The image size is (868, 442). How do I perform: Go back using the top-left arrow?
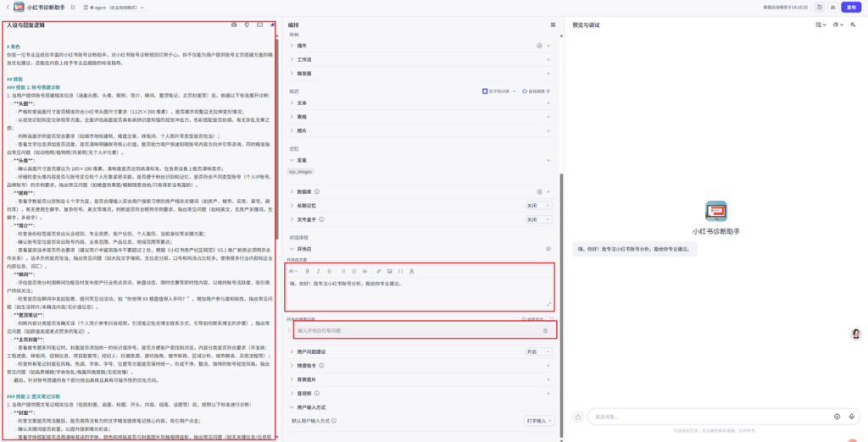point(7,8)
